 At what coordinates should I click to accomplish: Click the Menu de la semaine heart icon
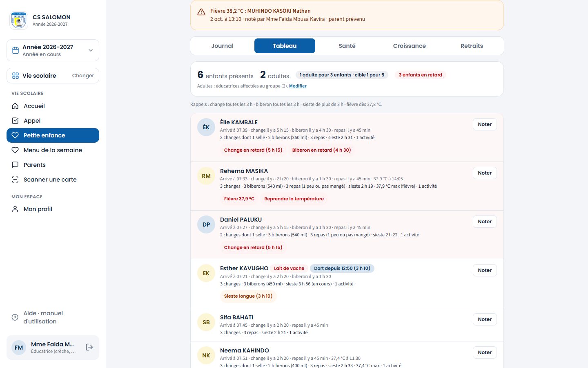point(15,150)
